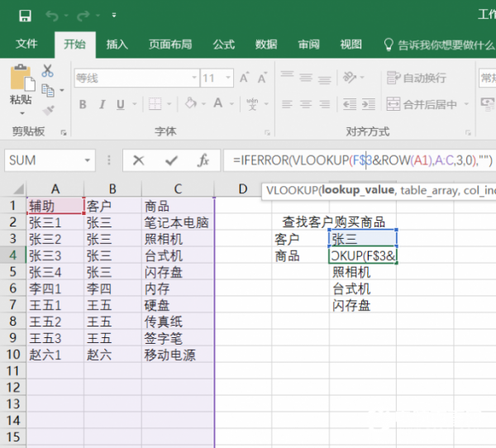
Task: Click the Center alignment icon
Action: click(306, 104)
